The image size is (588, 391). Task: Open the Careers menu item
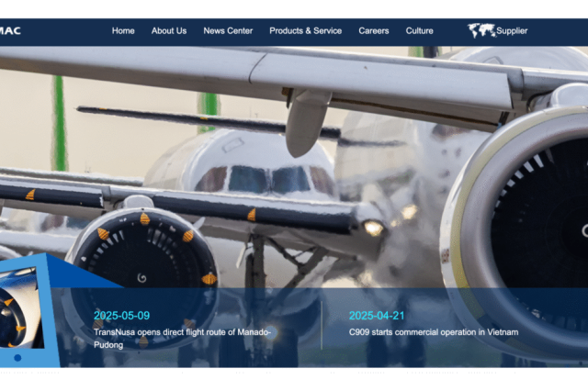(374, 30)
